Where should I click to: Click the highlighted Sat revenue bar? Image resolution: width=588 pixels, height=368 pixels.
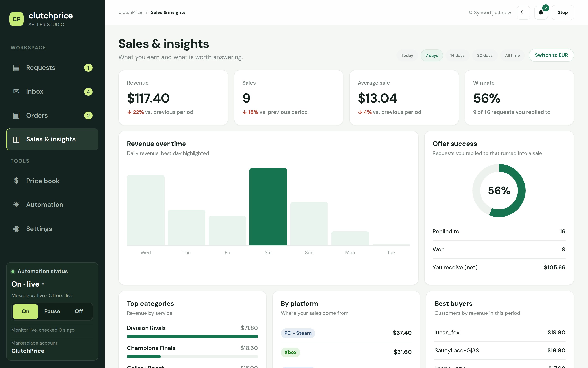click(268, 207)
